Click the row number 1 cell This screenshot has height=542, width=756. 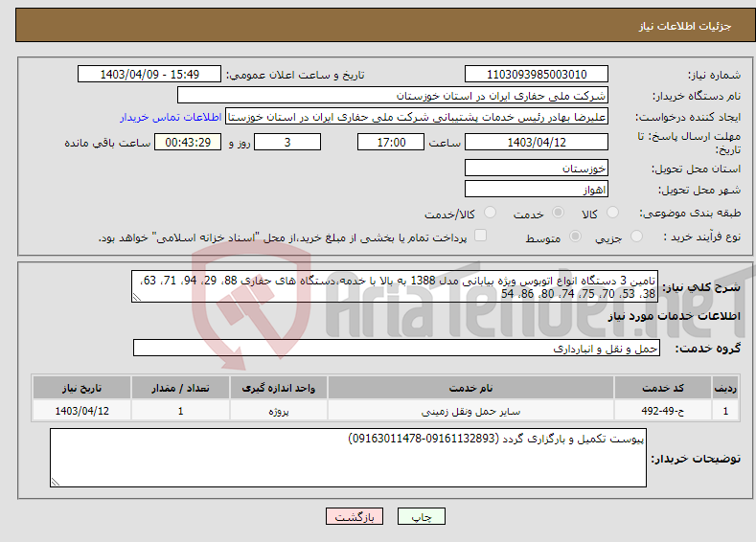(725, 411)
